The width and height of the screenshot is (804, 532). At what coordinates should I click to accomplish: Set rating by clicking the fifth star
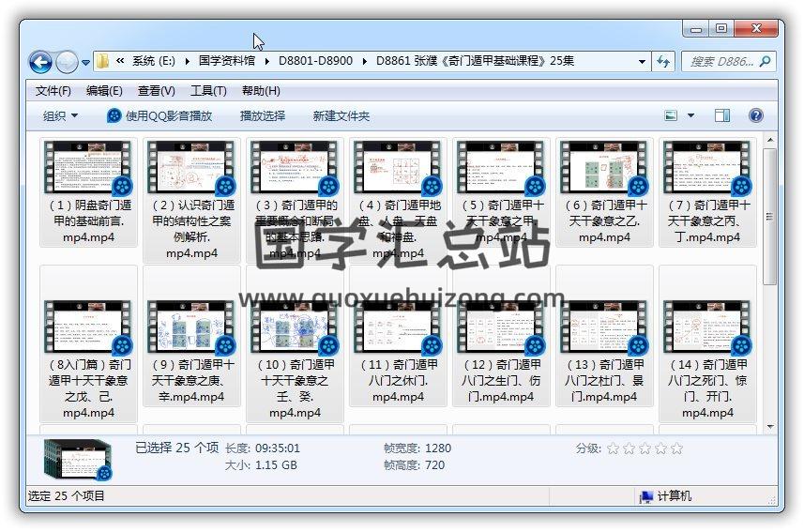pyautogui.click(x=676, y=448)
